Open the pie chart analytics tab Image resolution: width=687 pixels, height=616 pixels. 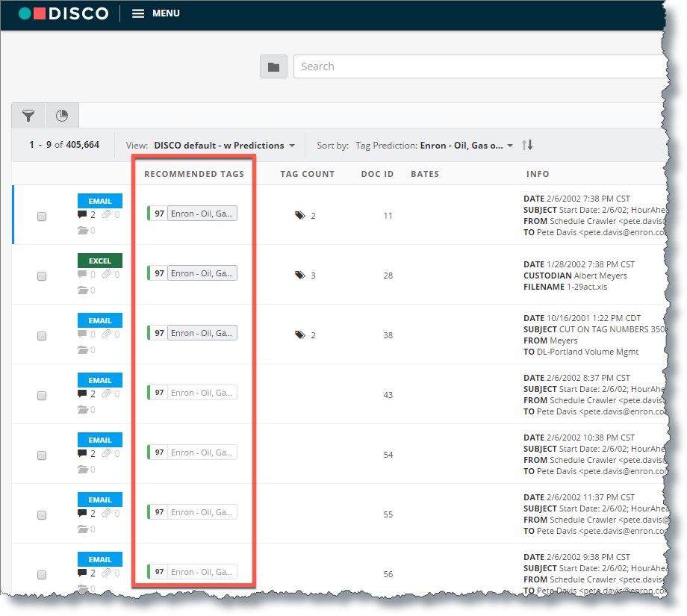(62, 116)
